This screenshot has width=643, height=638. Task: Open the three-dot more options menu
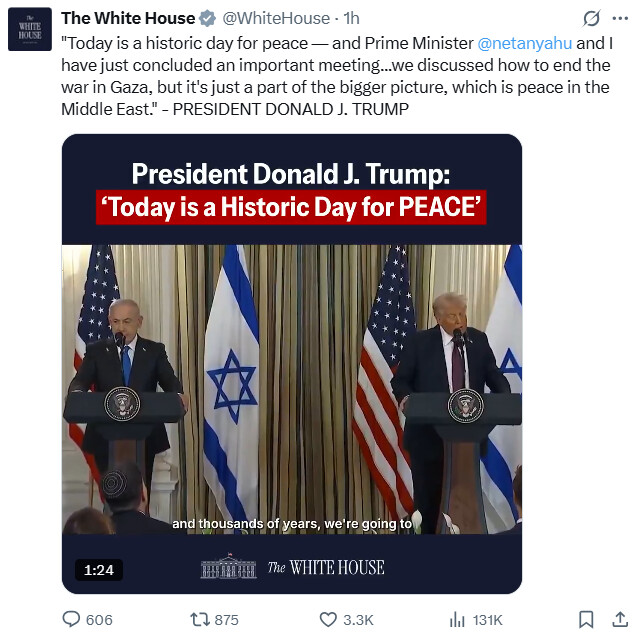click(x=620, y=19)
